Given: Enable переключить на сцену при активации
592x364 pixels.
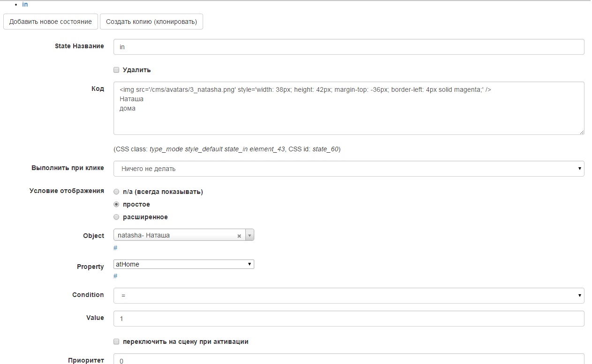Looking at the screenshot, I should tap(117, 342).
